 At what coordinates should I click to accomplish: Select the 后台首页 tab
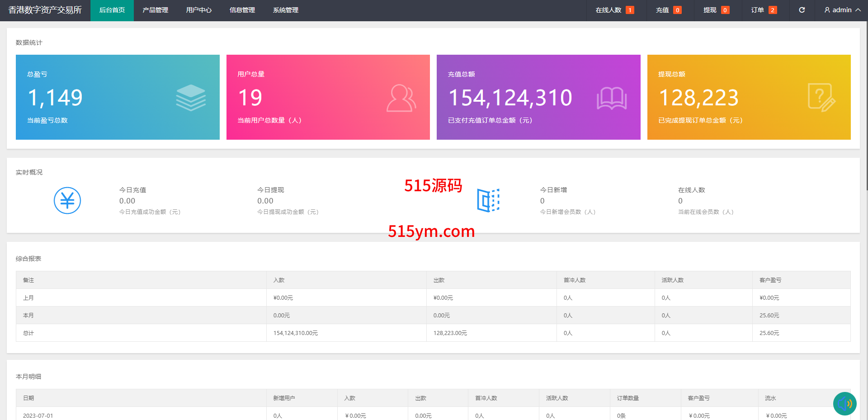[x=112, y=10]
